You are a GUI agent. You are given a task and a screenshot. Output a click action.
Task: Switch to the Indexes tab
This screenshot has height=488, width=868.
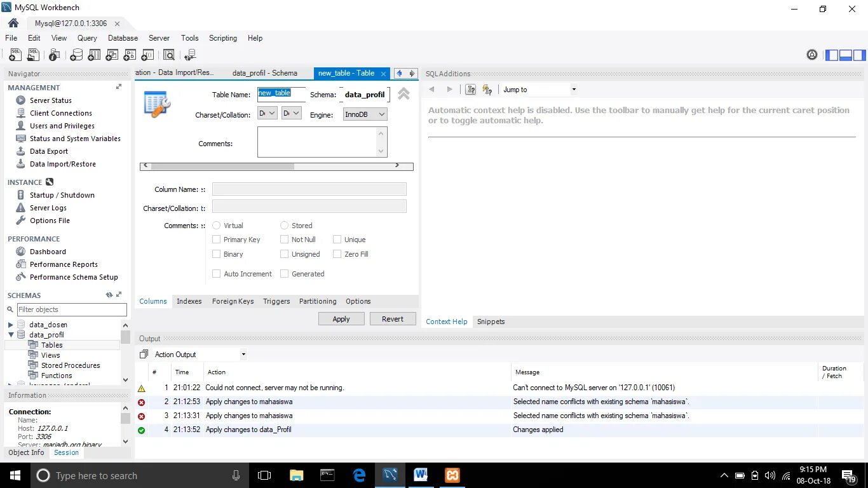pos(189,301)
